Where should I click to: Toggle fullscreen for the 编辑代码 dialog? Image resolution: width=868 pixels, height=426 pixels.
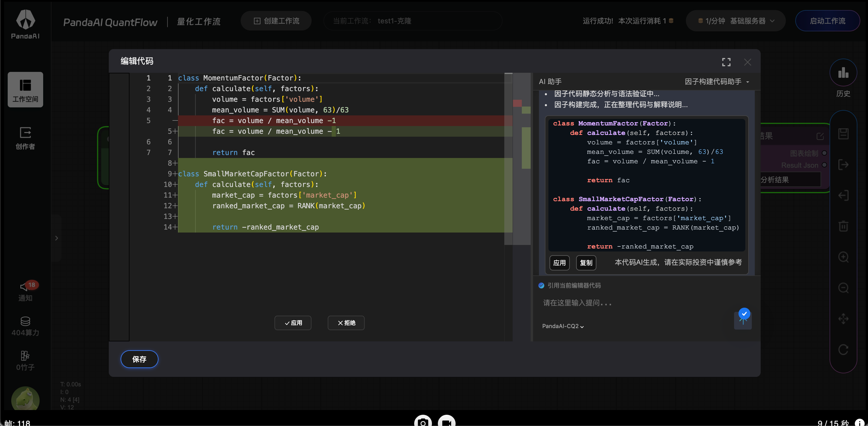click(726, 62)
